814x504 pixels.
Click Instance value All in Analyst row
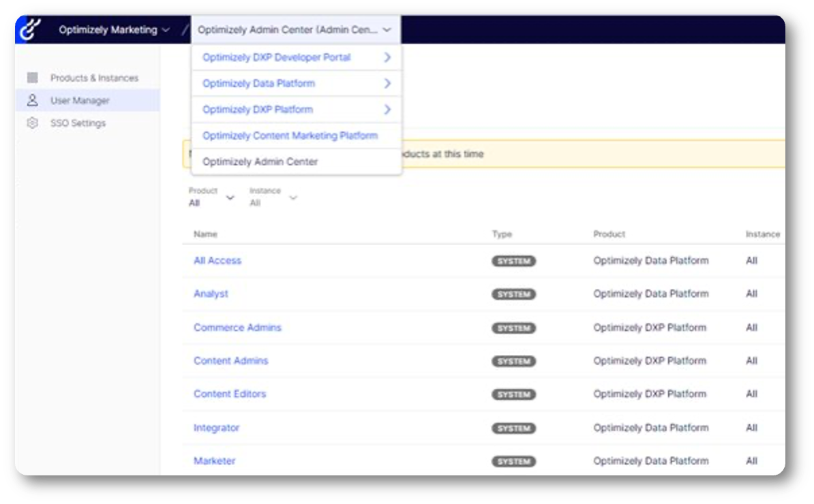click(752, 294)
